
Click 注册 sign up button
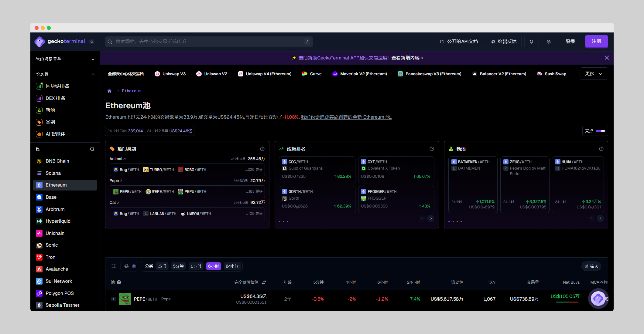(x=597, y=42)
